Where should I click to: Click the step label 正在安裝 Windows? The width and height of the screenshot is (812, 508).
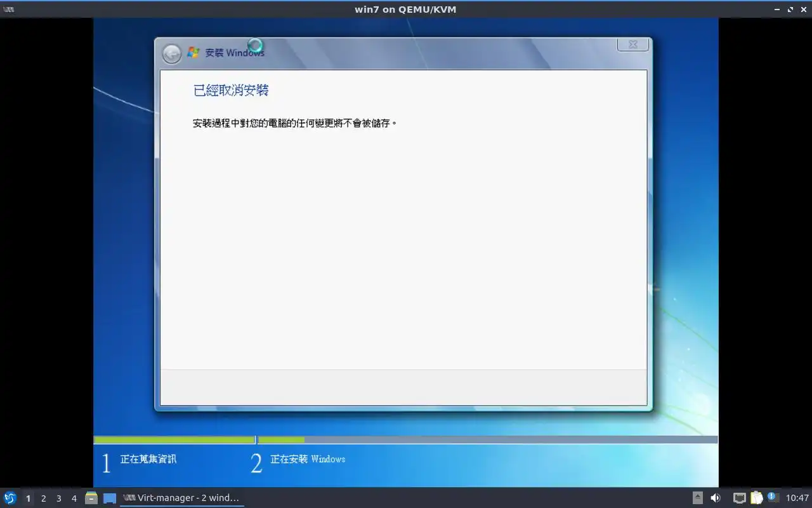click(x=308, y=459)
